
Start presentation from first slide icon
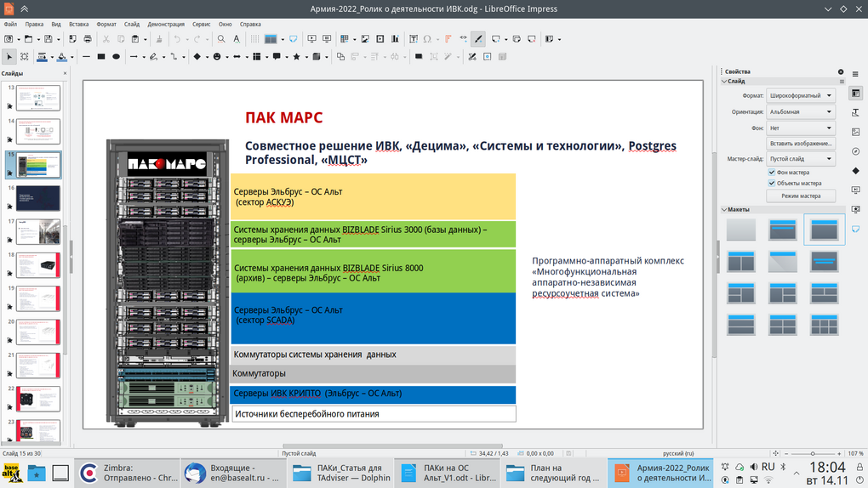tap(311, 39)
